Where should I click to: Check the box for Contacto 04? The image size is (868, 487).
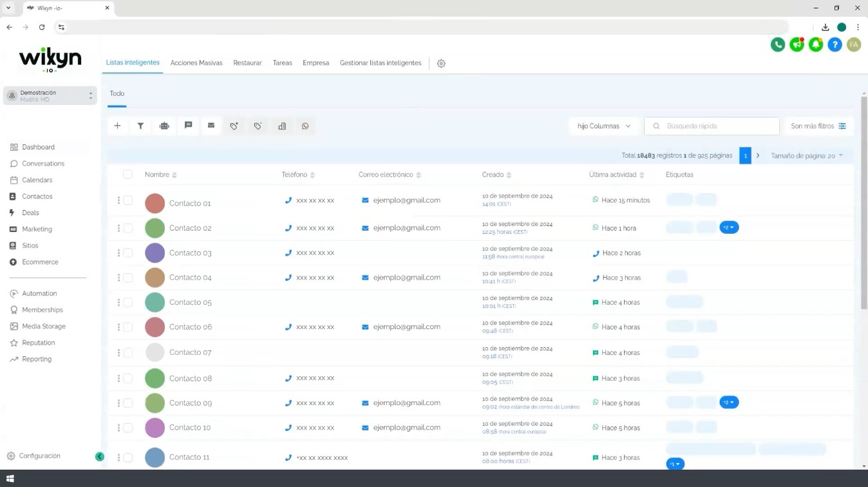click(x=128, y=278)
